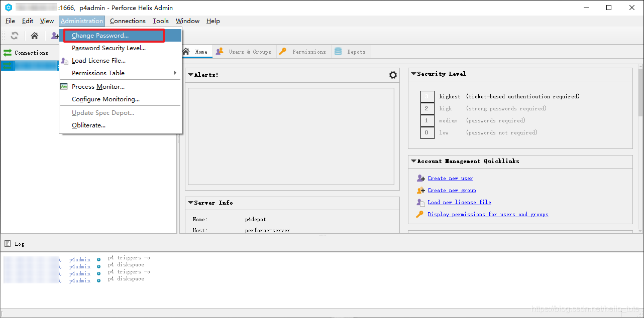Click the Home page vertical scrollbar

(x=640, y=92)
